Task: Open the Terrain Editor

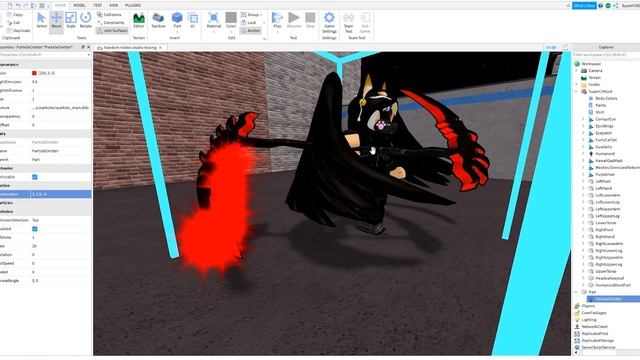Action: tap(139, 20)
